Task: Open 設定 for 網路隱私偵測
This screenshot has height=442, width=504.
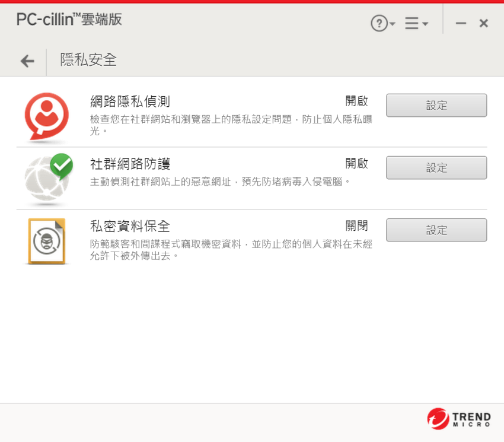Action: [436, 105]
